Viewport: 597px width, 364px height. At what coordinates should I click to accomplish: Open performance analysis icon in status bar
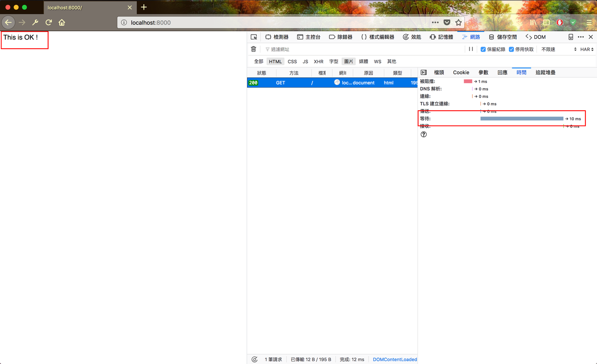[x=254, y=359]
